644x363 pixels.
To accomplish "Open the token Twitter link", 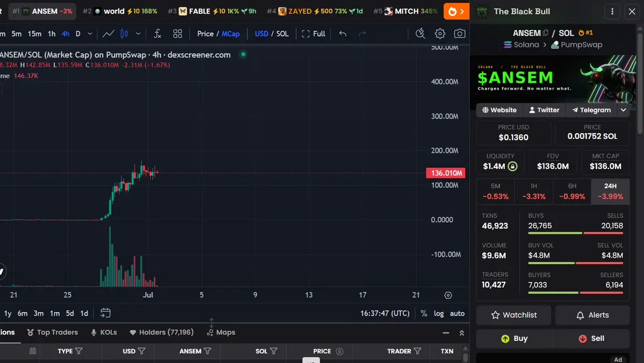I will [544, 110].
